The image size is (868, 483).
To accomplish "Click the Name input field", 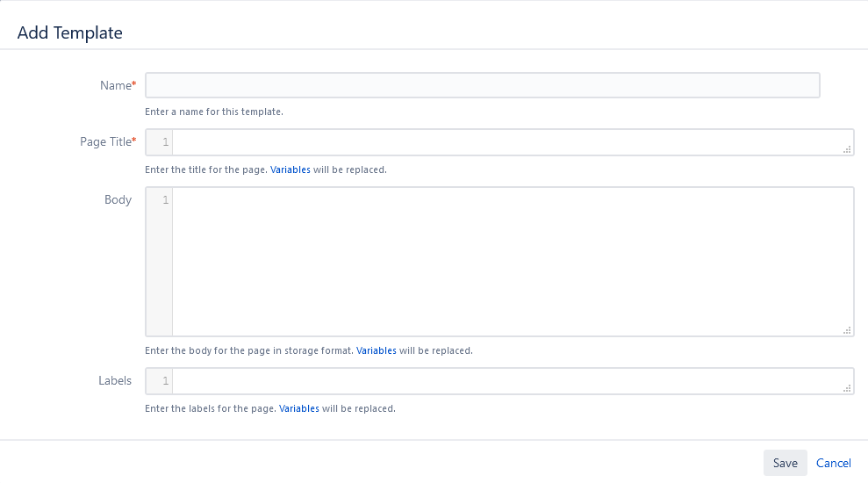I will 482,85.
